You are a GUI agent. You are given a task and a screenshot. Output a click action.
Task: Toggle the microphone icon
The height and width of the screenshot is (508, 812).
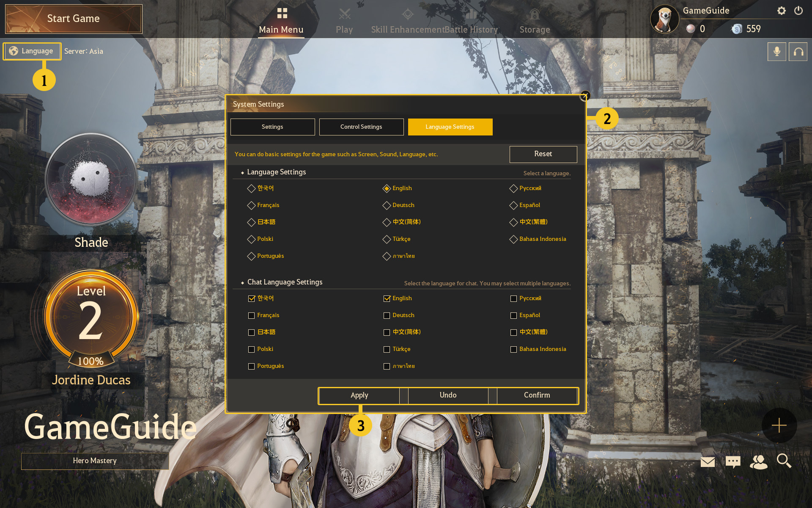(776, 52)
